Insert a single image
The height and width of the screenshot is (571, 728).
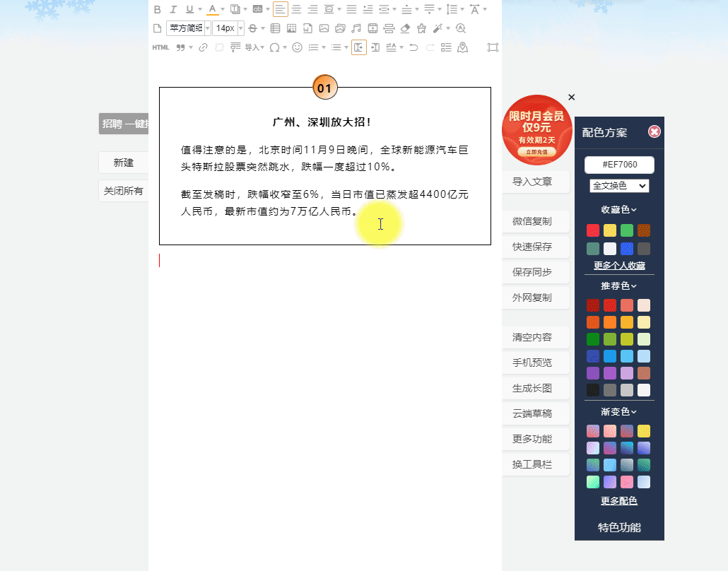pos(324,28)
